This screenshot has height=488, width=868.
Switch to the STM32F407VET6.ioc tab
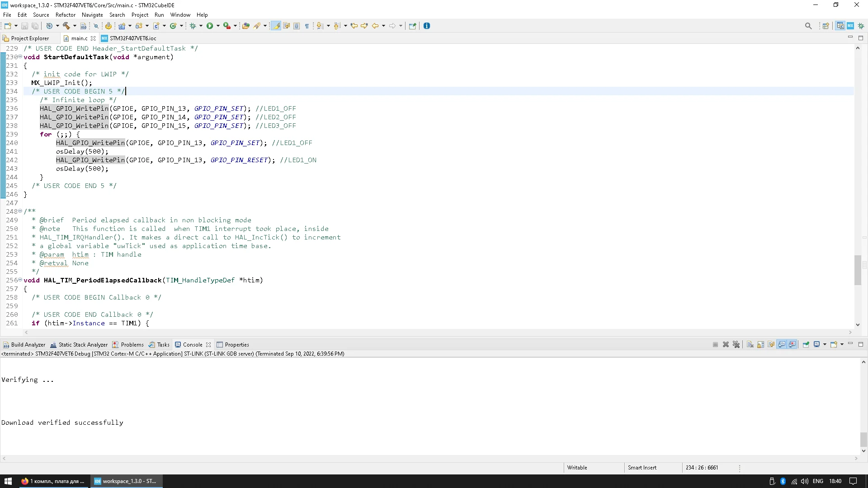click(x=132, y=38)
